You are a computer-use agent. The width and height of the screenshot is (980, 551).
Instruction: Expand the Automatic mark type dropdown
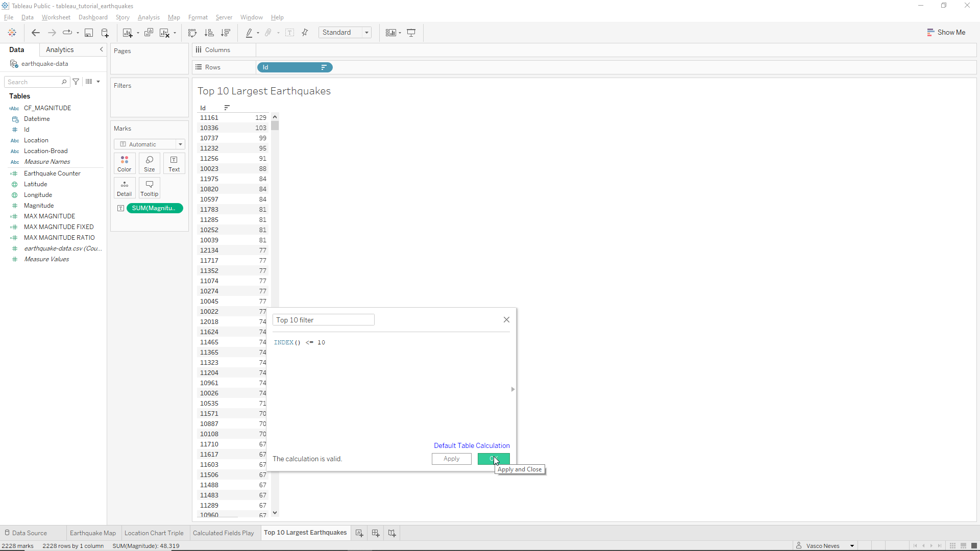coord(180,144)
